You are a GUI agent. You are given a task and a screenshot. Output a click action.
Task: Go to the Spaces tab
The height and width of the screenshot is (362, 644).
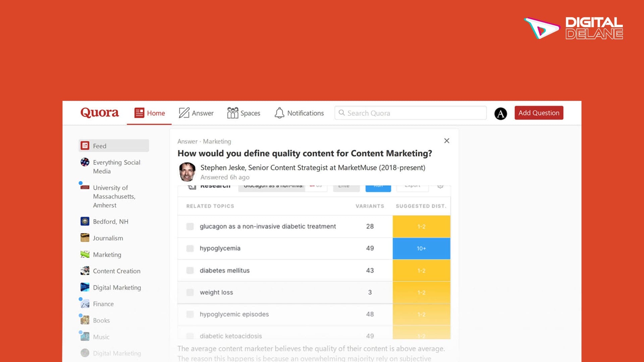(x=244, y=113)
